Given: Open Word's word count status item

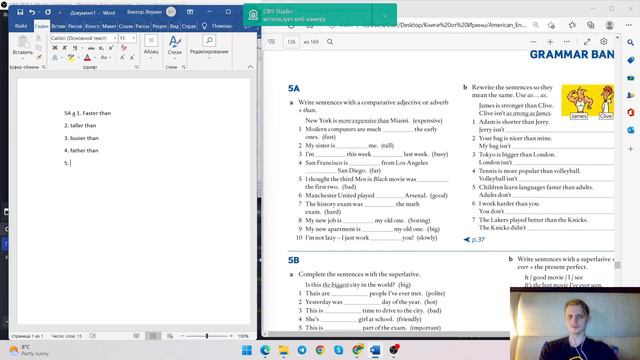Looking at the screenshot, I should pos(67,336).
